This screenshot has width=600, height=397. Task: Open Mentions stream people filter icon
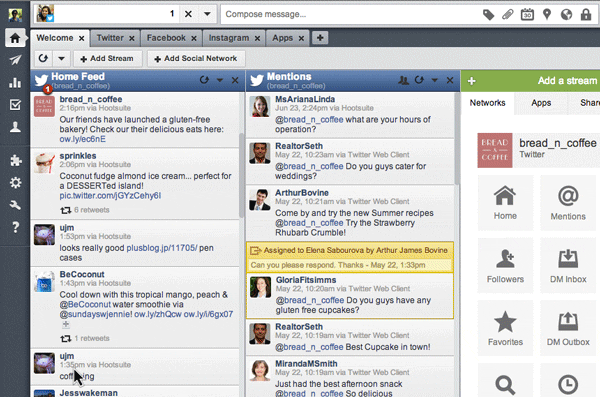(403, 80)
